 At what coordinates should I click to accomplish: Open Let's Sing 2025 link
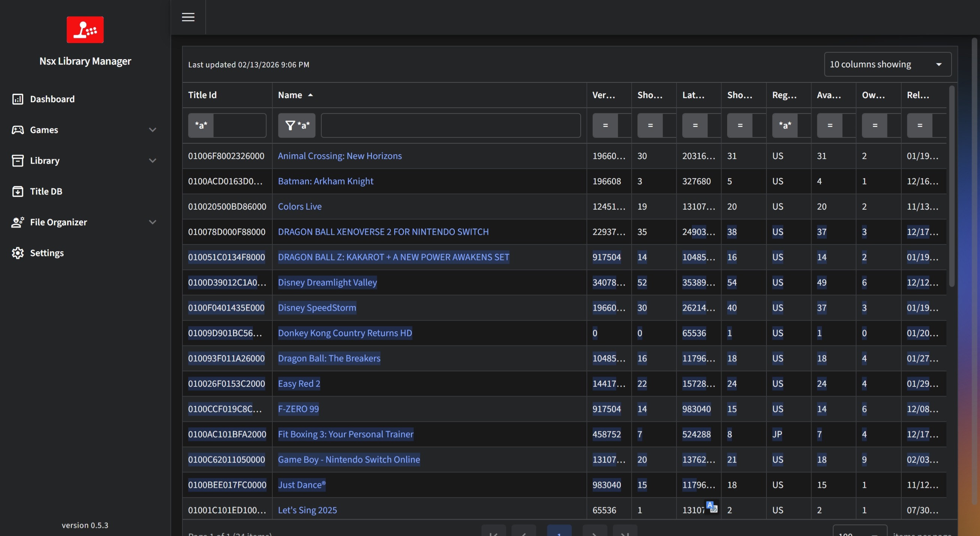click(308, 510)
